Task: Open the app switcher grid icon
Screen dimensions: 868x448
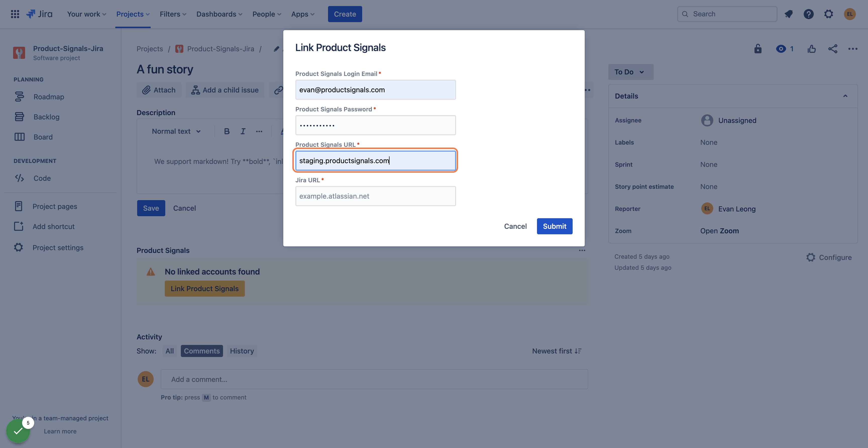Action: [x=15, y=14]
